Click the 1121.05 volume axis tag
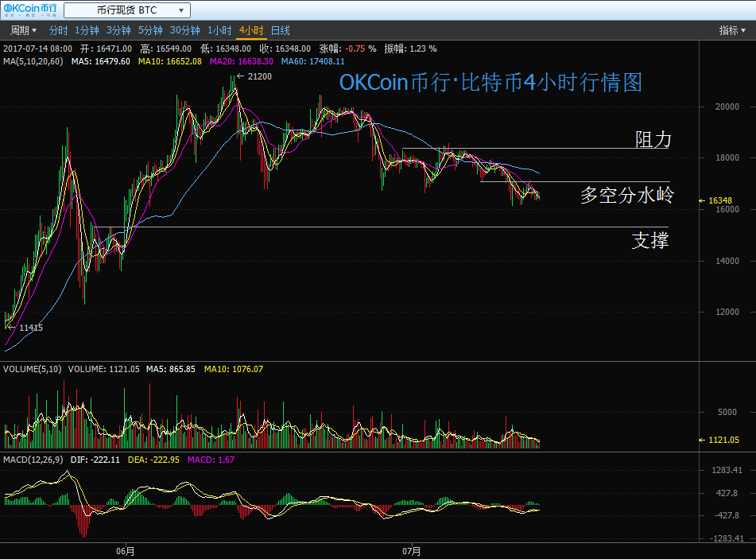Image resolution: width=756 pixels, height=559 pixels. [x=722, y=440]
